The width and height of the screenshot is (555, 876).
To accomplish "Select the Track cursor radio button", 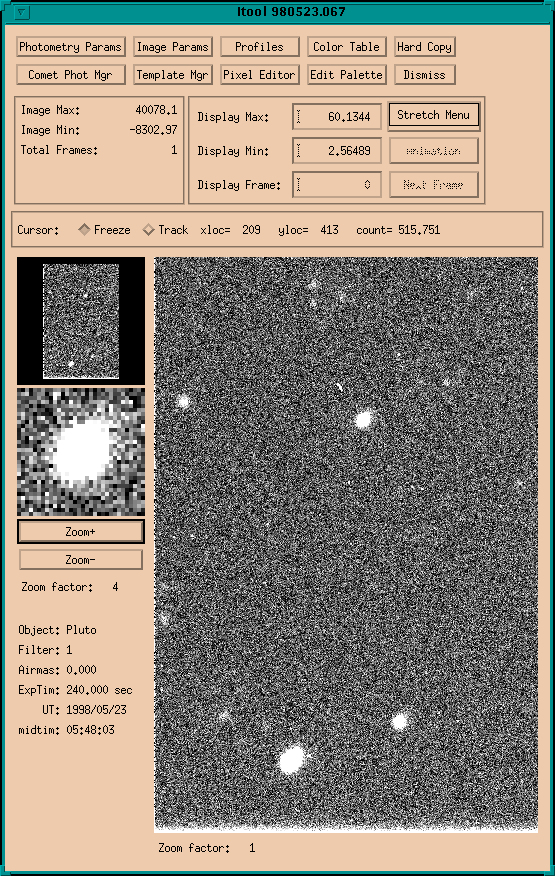I will [x=148, y=230].
